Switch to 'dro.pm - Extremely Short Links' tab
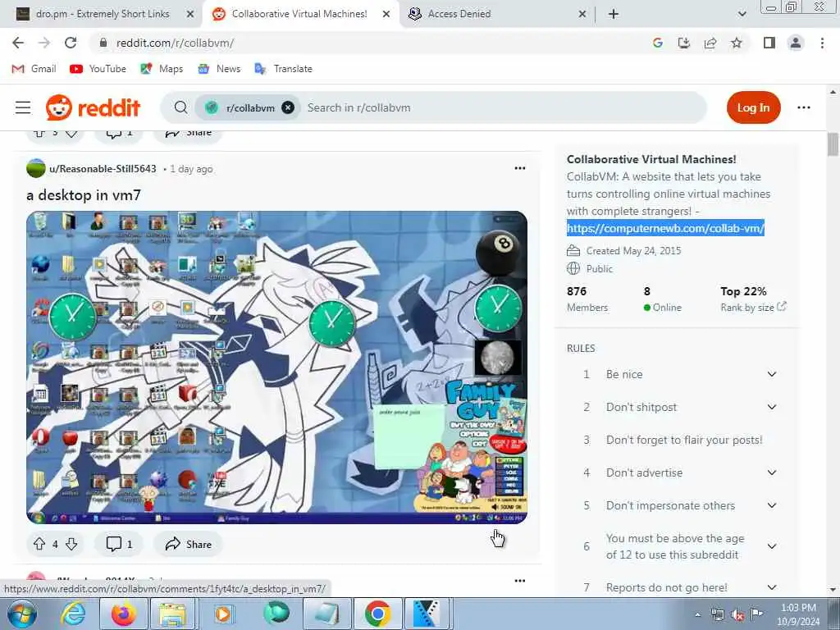840x630 pixels. [x=103, y=14]
